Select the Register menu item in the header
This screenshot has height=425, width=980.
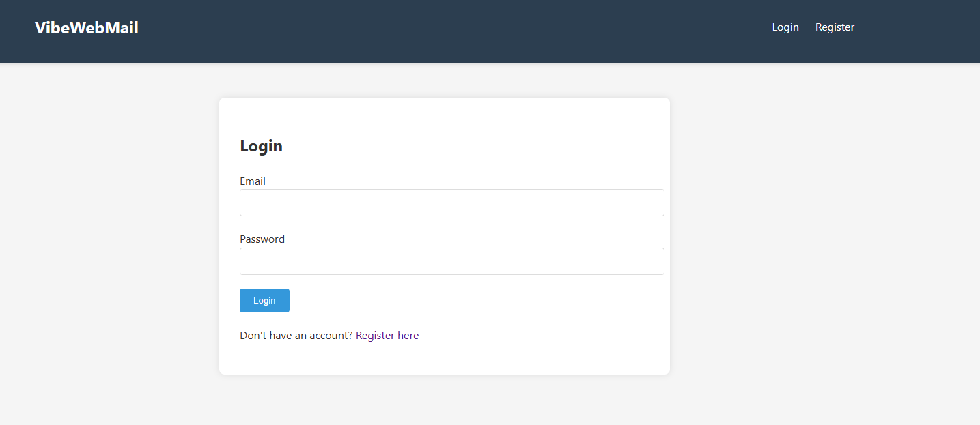835,27
